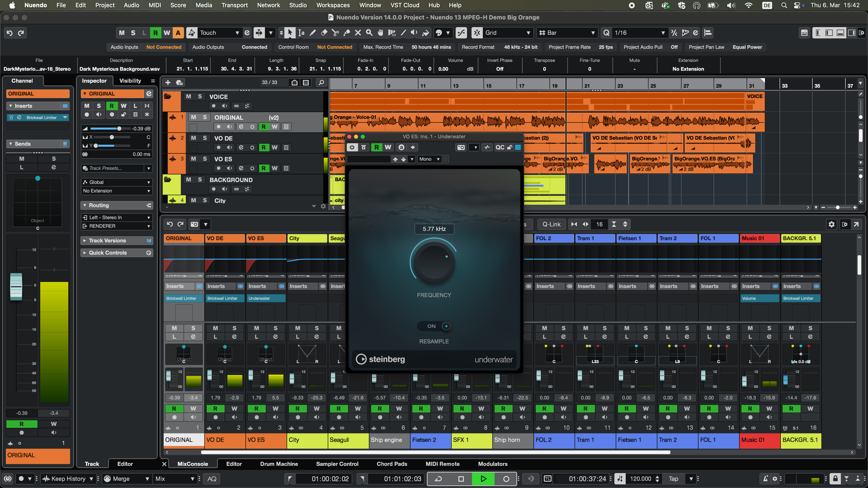
Task: Switch to the Drum Machine tab
Action: 279,464
